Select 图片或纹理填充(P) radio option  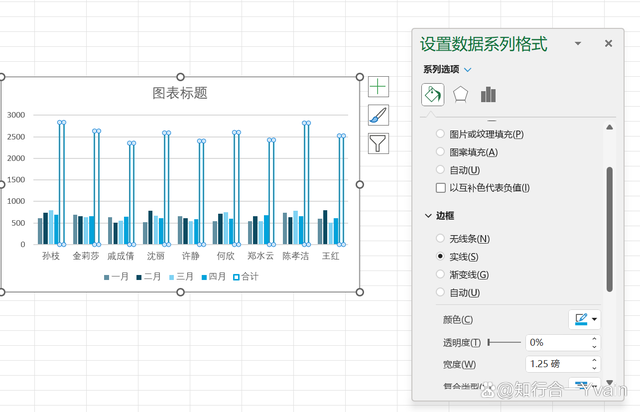coord(440,134)
